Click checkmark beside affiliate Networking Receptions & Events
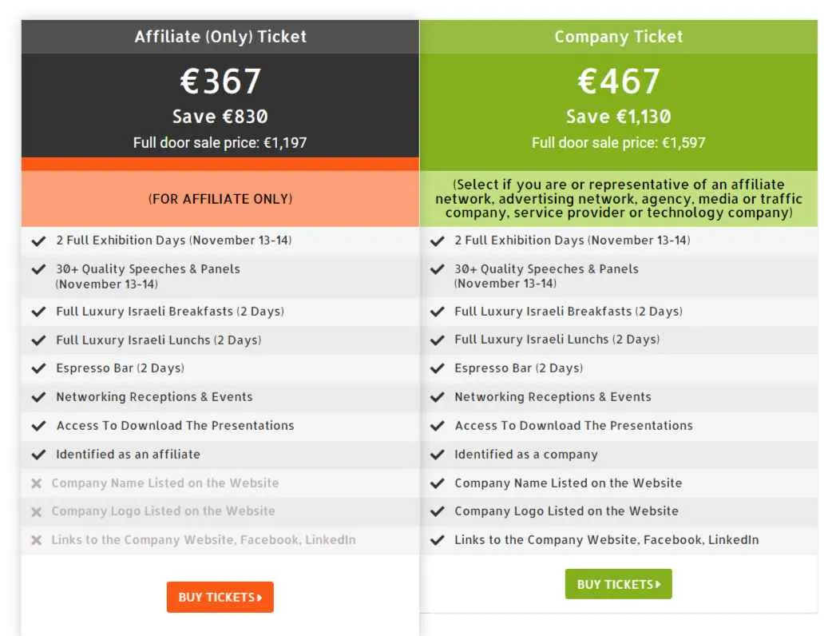Image resolution: width=840 pixels, height=636 pixels. [38, 397]
